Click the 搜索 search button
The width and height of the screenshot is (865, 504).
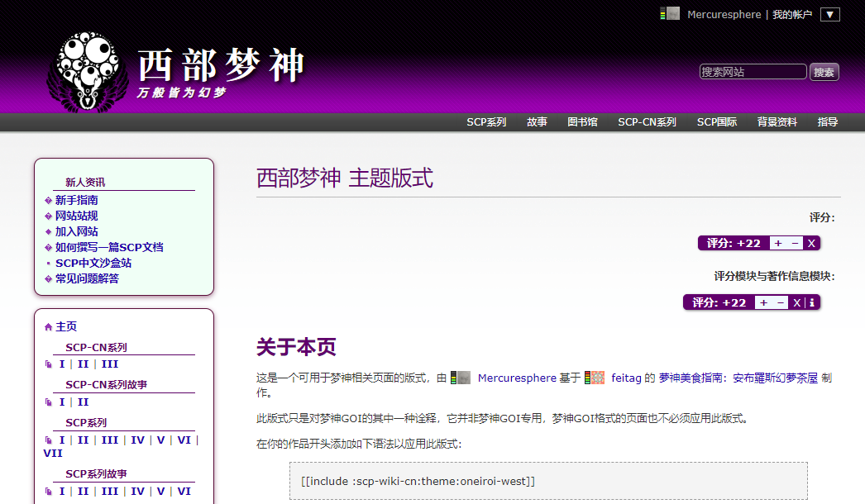coord(824,72)
